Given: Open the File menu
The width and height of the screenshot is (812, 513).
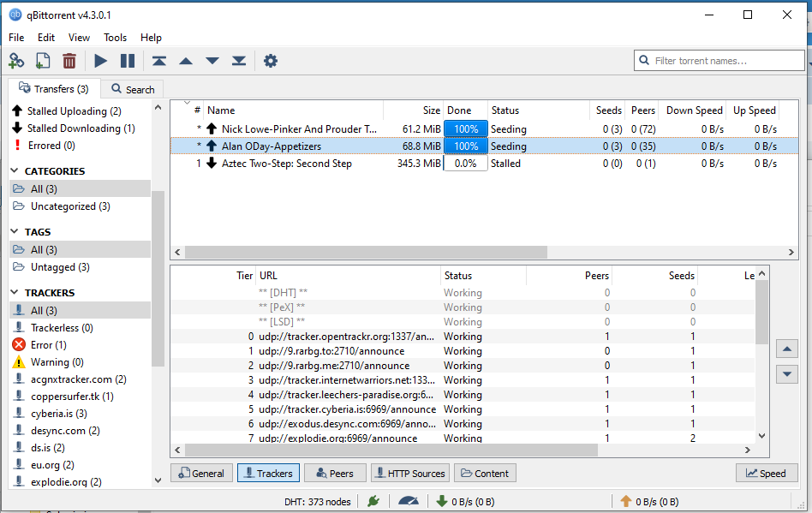Looking at the screenshot, I should coord(16,38).
